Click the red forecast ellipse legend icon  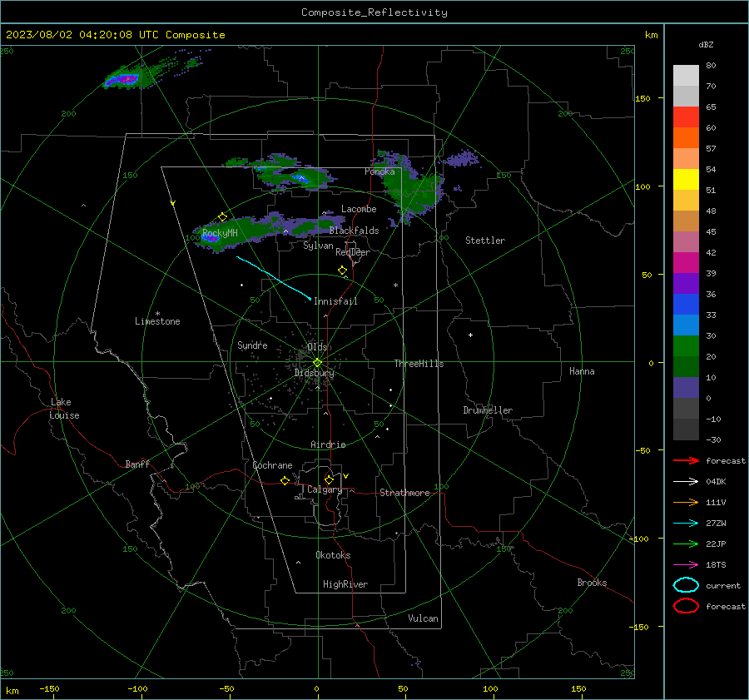click(x=686, y=606)
